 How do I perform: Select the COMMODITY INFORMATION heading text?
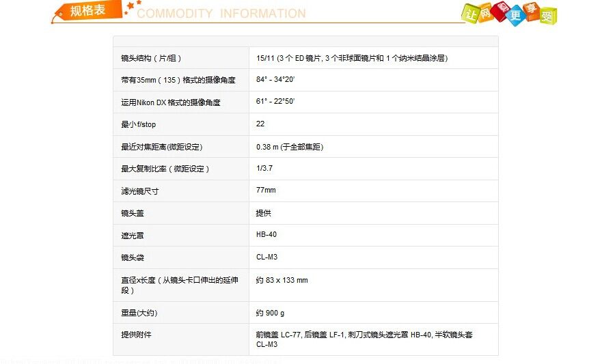tap(221, 14)
